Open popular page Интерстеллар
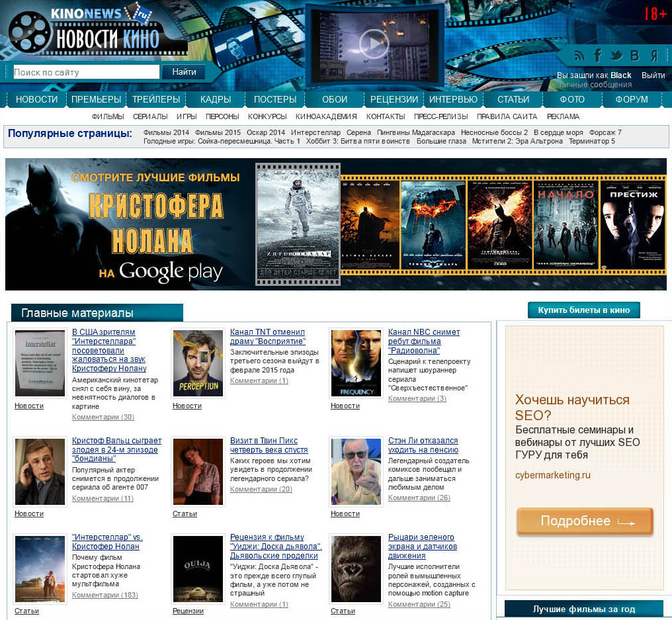 (x=316, y=132)
